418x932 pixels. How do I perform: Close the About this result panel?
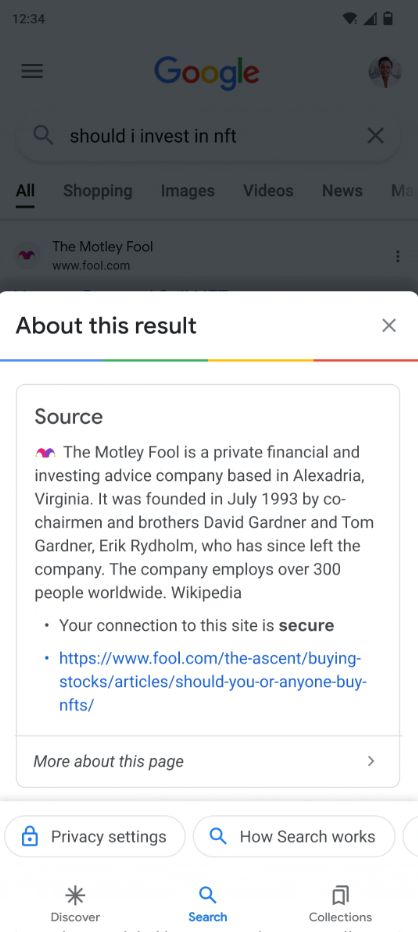pos(389,325)
